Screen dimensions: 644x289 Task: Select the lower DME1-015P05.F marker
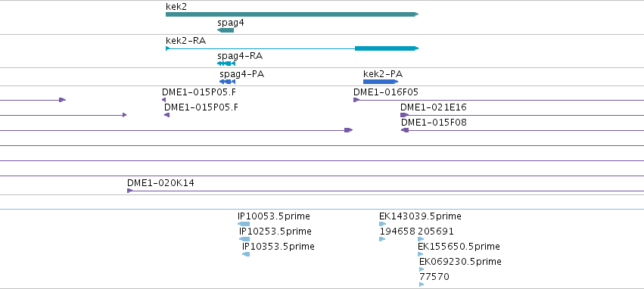(166, 115)
